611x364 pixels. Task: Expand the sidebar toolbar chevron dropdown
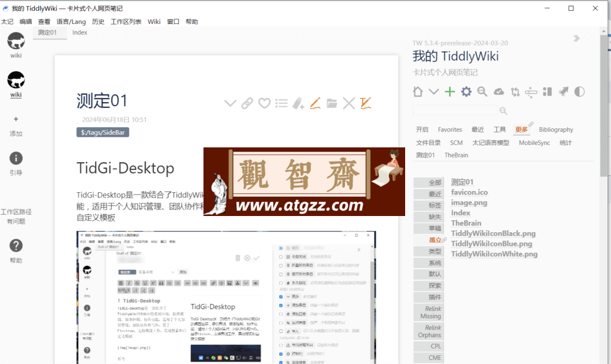point(434,91)
